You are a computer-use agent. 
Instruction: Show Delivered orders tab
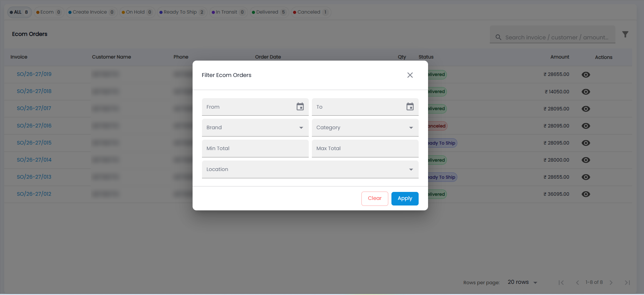coord(269,12)
